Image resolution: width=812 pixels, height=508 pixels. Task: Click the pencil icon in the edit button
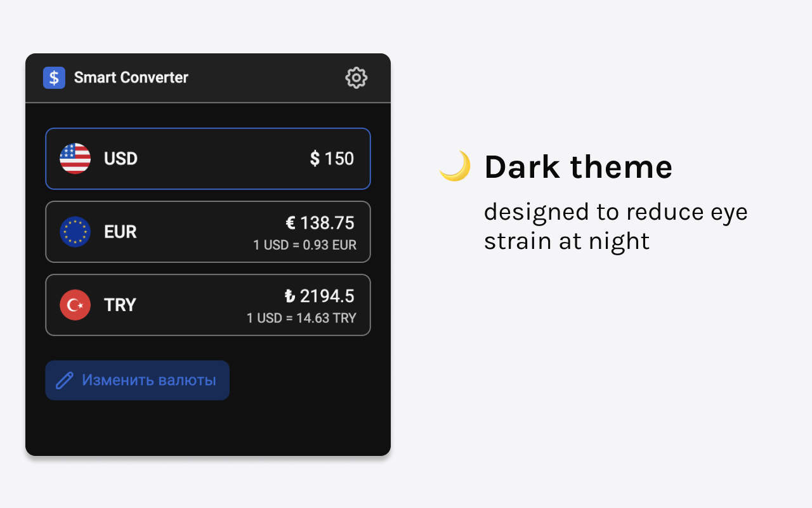point(65,380)
